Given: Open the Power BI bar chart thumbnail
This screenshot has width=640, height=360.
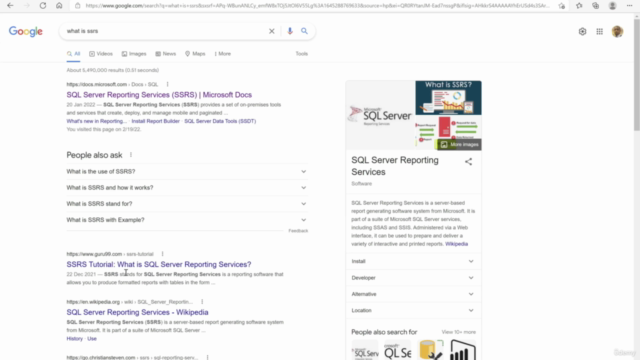Looking at the screenshot, I should pyautogui.click(x=463, y=350).
